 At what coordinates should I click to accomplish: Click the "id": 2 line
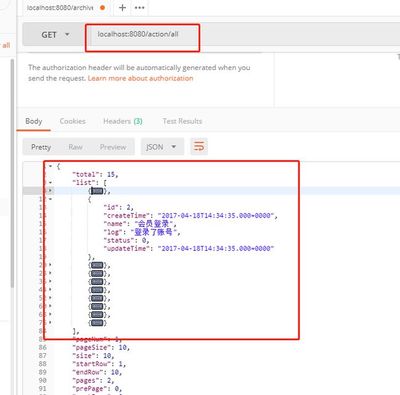pos(118,207)
